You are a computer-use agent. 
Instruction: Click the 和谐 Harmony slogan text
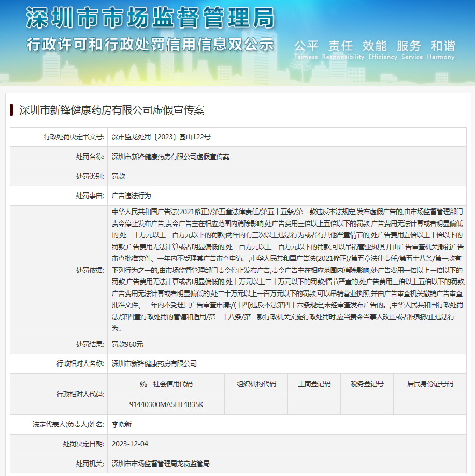point(443,49)
